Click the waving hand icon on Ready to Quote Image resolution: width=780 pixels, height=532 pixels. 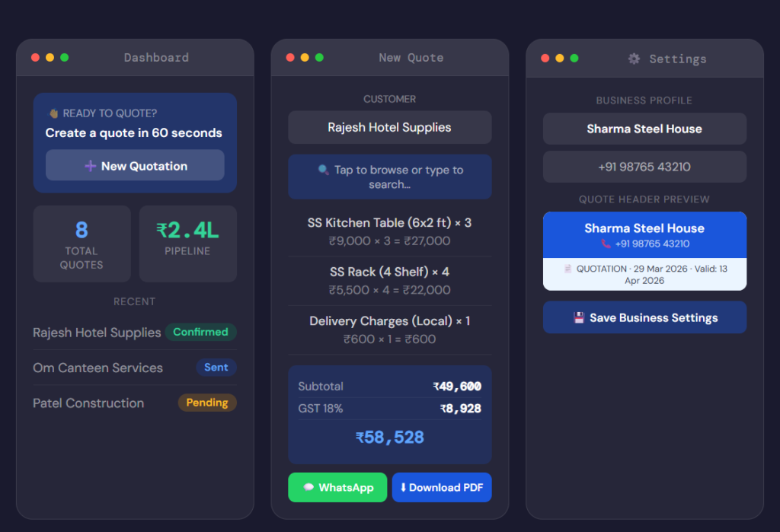pyautogui.click(x=53, y=113)
